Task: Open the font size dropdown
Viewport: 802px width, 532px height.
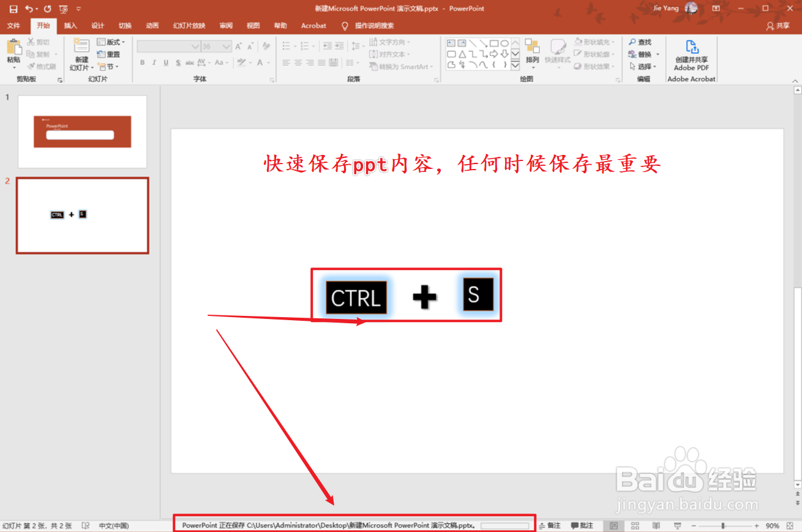Action: click(227, 47)
